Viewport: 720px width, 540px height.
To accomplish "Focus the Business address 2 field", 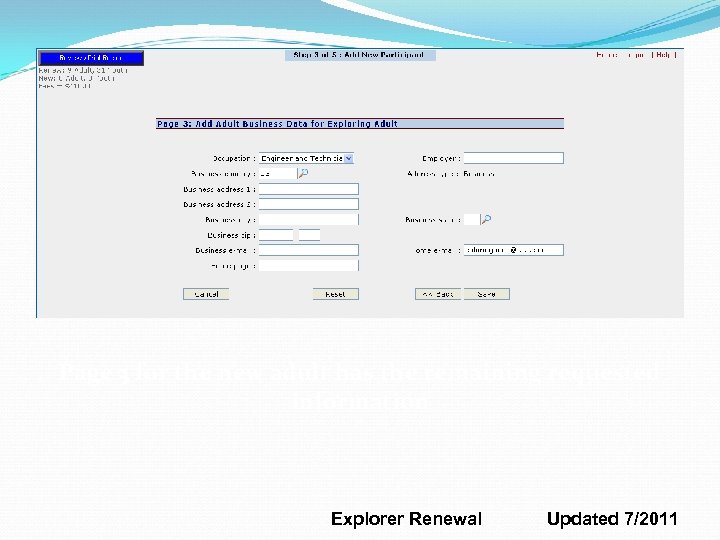I will coord(309,204).
